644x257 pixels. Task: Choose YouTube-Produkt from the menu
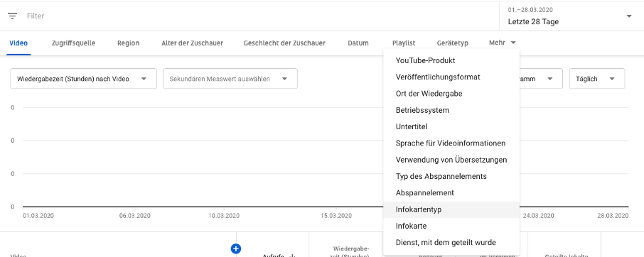pos(451,60)
